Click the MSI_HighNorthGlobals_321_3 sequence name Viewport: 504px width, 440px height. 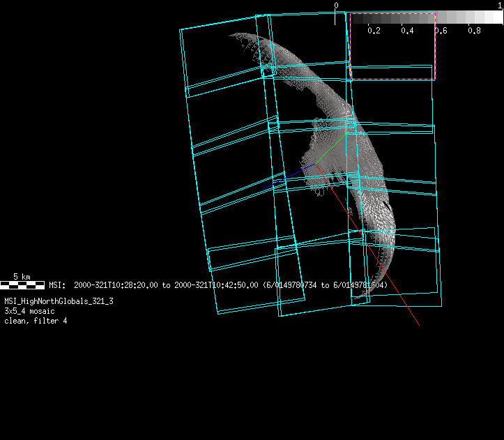coord(59,301)
